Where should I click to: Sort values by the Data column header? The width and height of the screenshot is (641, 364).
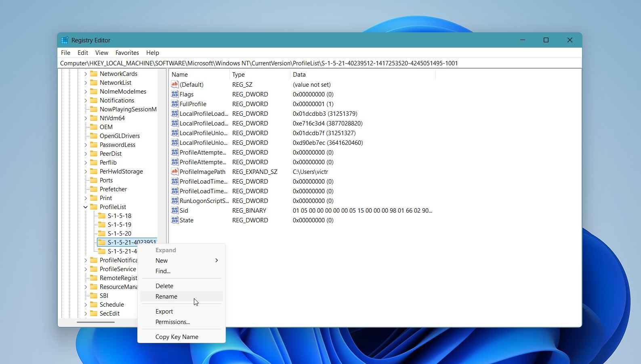[x=363, y=75]
